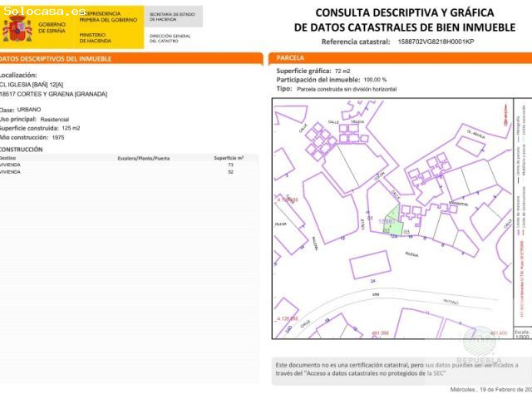
Task: Click the large rectangular building numbered 24
Action: tap(370, 265)
